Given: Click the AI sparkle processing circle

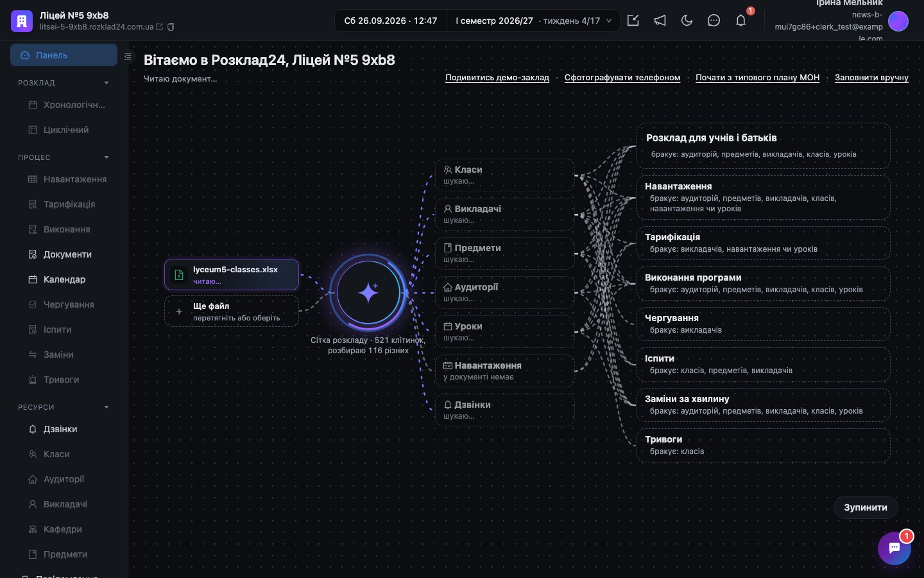Looking at the screenshot, I should (368, 293).
